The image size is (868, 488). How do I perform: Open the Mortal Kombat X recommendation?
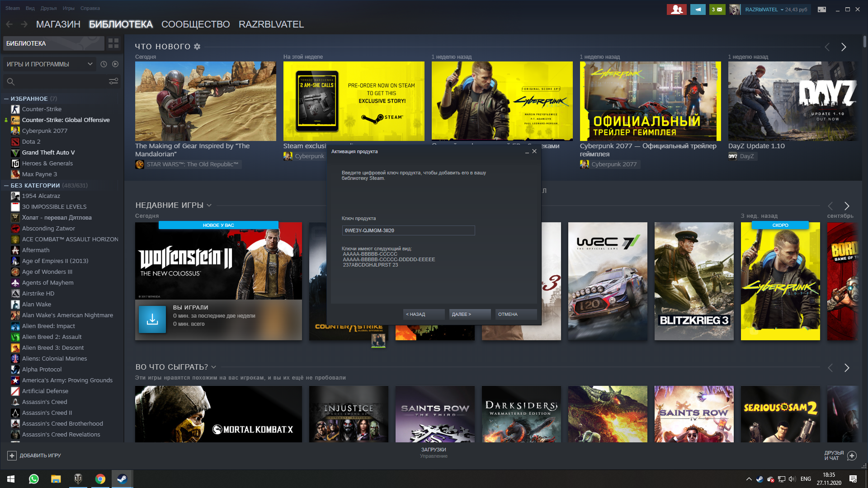[218, 414]
